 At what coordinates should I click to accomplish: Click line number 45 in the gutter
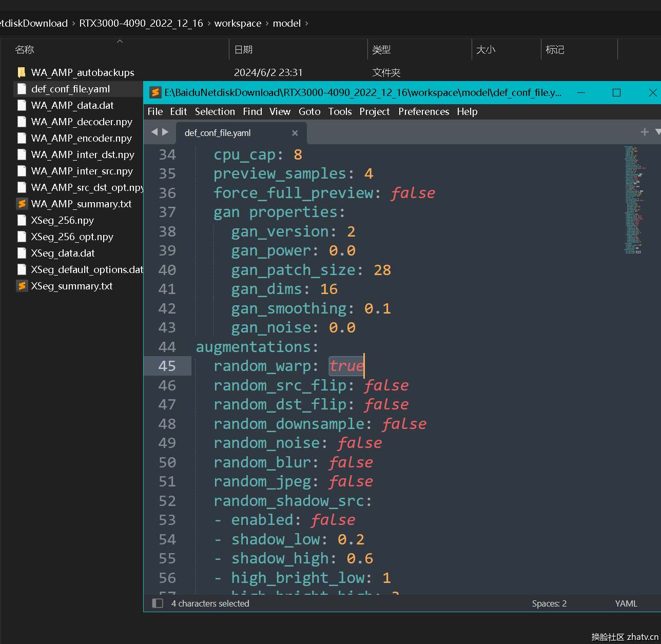167,366
